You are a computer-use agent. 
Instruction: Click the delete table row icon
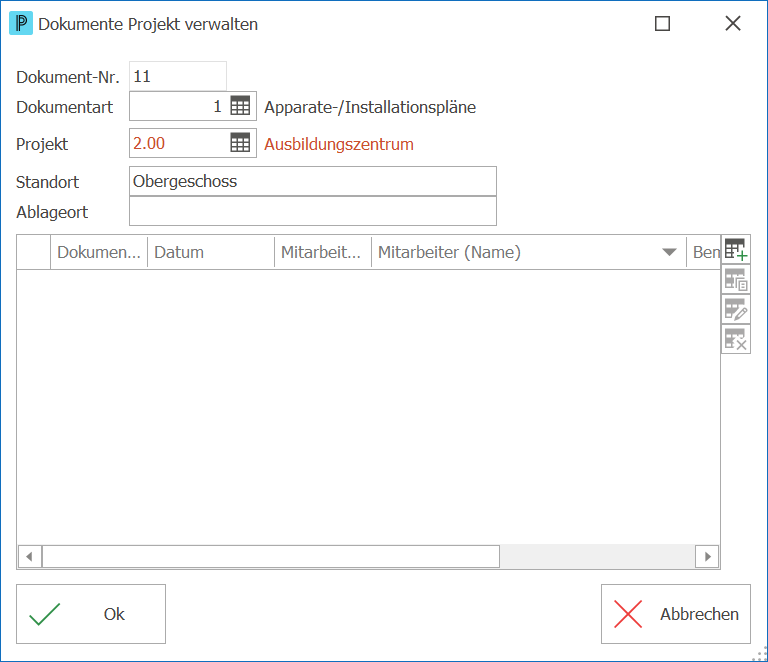pyautogui.click(x=736, y=339)
